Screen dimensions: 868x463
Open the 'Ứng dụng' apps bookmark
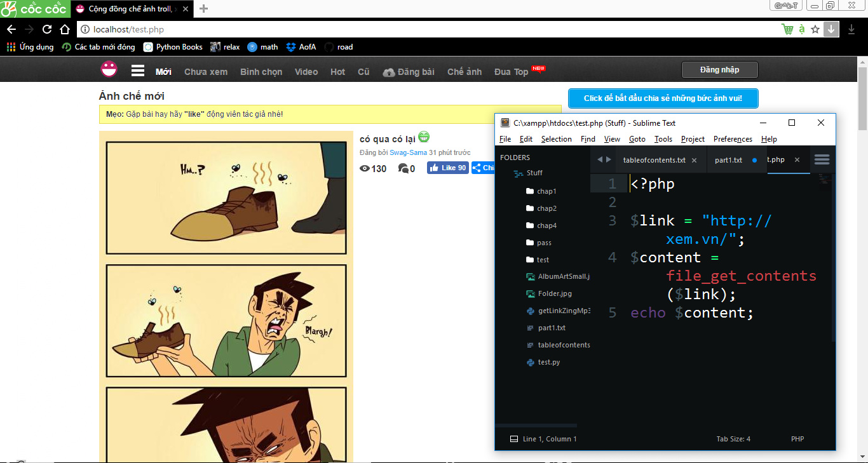pyautogui.click(x=31, y=47)
